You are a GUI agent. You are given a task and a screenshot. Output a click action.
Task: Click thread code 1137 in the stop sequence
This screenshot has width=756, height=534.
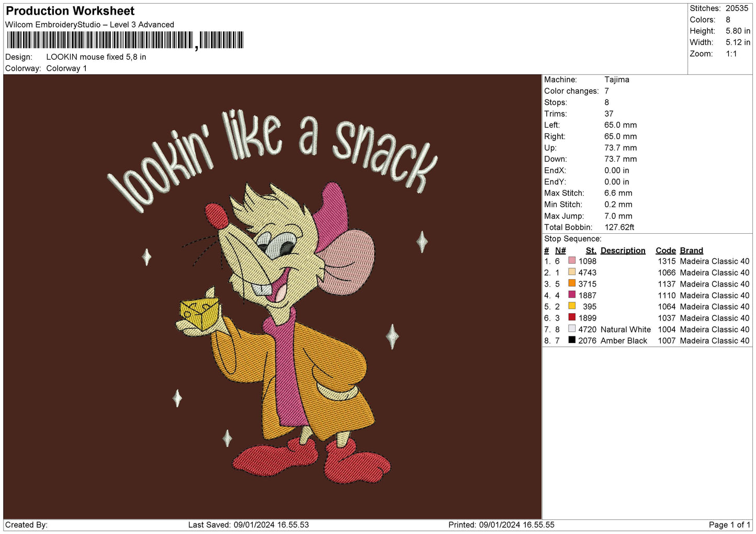tap(667, 284)
